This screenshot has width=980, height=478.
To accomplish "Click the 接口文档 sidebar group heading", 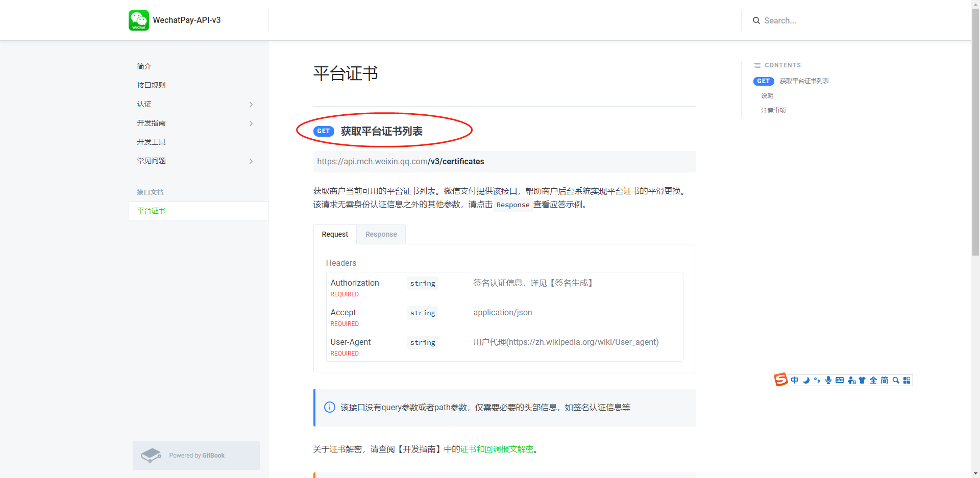I will click(x=150, y=192).
